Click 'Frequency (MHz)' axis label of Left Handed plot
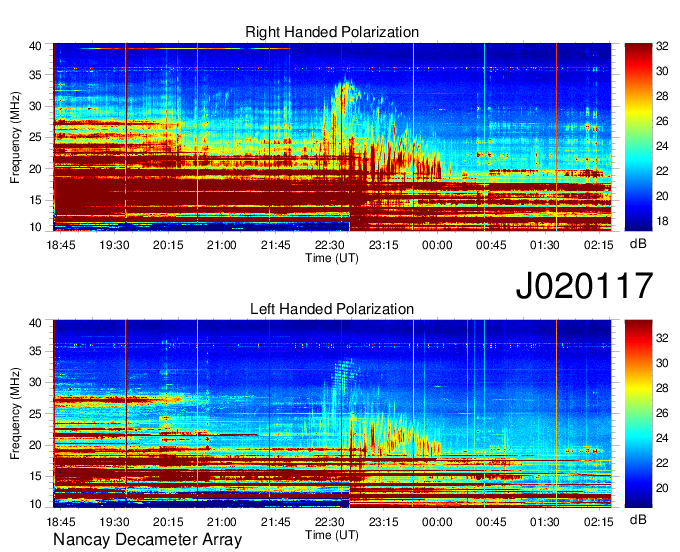This screenshot has height=552, width=680. 15,414
